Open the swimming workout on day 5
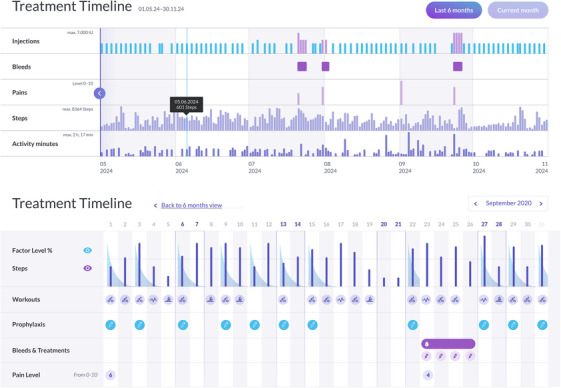Screen dimensions: 561x388 tap(168, 300)
